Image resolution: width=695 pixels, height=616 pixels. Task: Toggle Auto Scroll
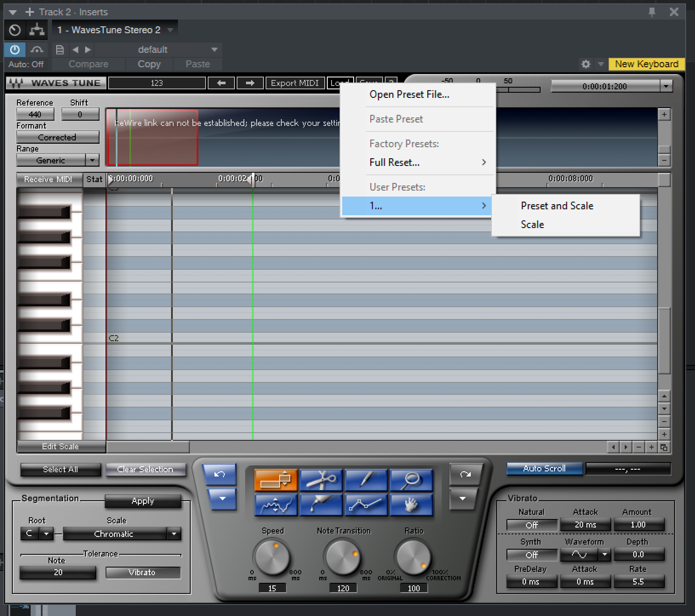point(544,468)
